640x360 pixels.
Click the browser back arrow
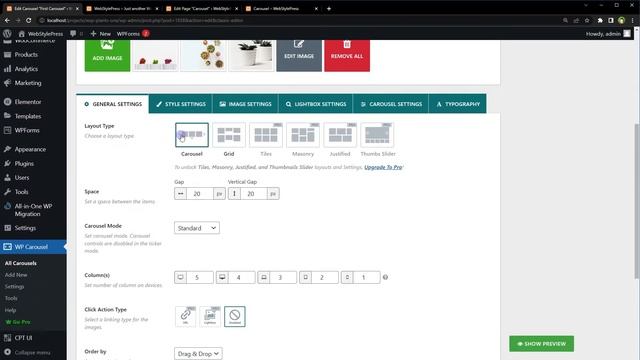click(7, 20)
